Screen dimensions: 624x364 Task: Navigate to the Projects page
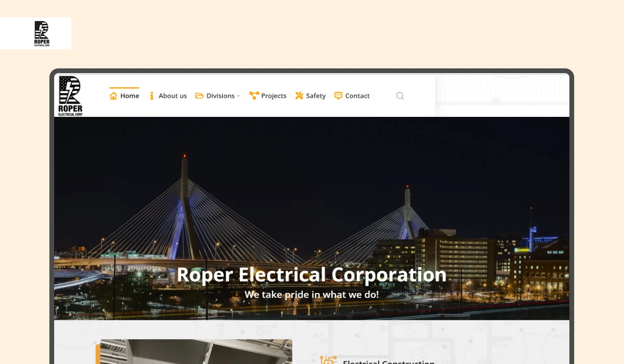pos(274,96)
